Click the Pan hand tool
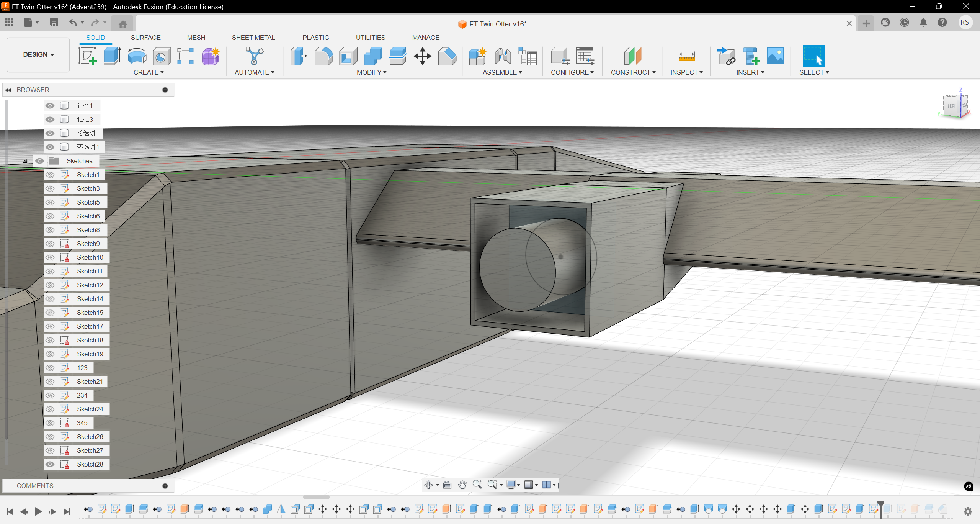 [462, 485]
